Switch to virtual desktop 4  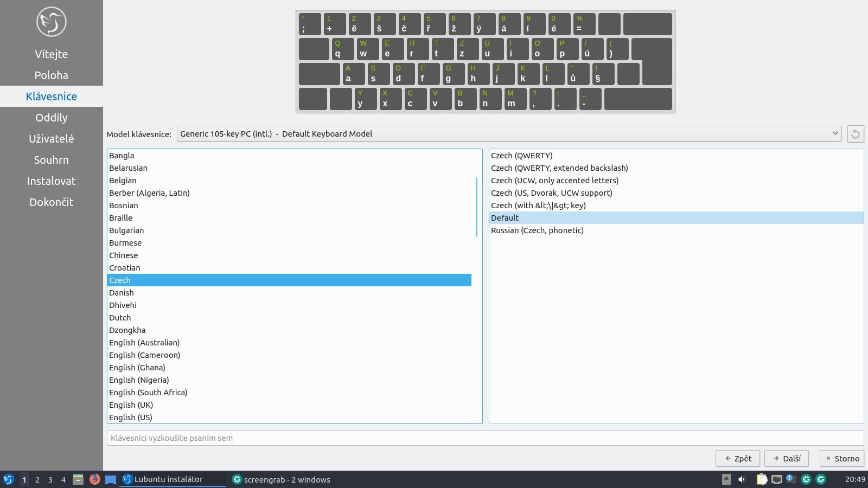tap(63, 480)
